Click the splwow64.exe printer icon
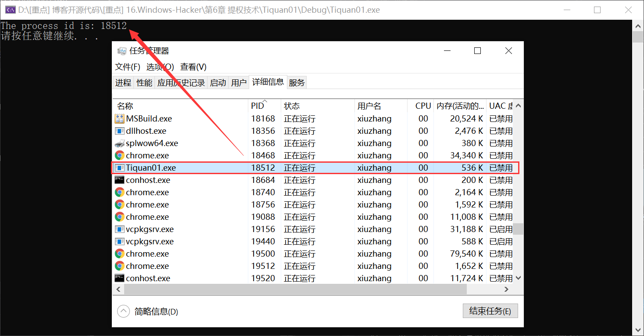Image resolution: width=644 pixels, height=336 pixels. click(x=119, y=143)
